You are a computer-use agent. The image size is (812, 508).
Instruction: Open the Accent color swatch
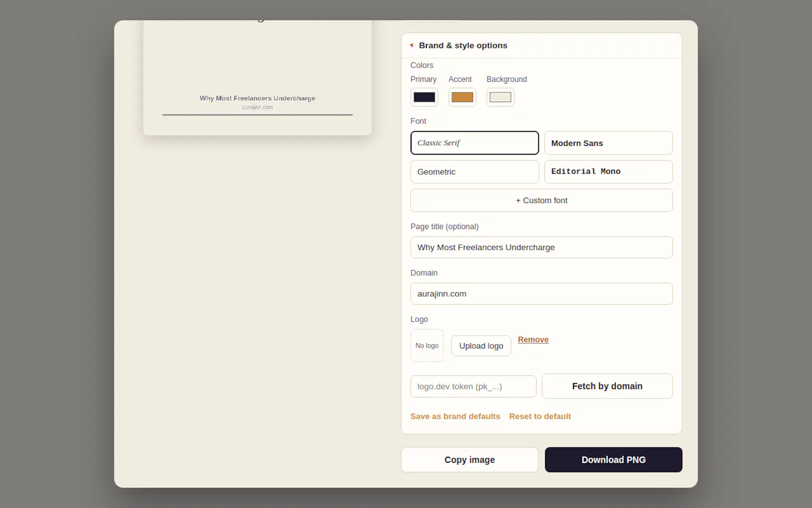tap(462, 97)
